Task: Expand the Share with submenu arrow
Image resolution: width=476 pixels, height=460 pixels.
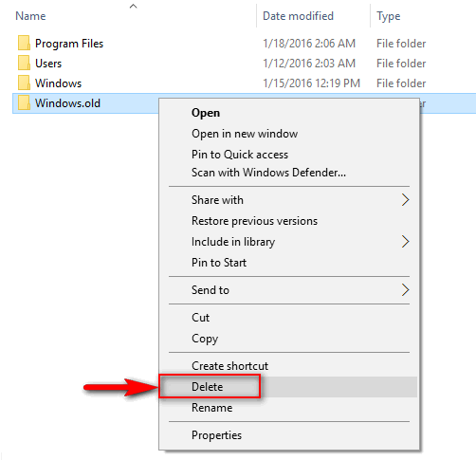Action: (405, 200)
